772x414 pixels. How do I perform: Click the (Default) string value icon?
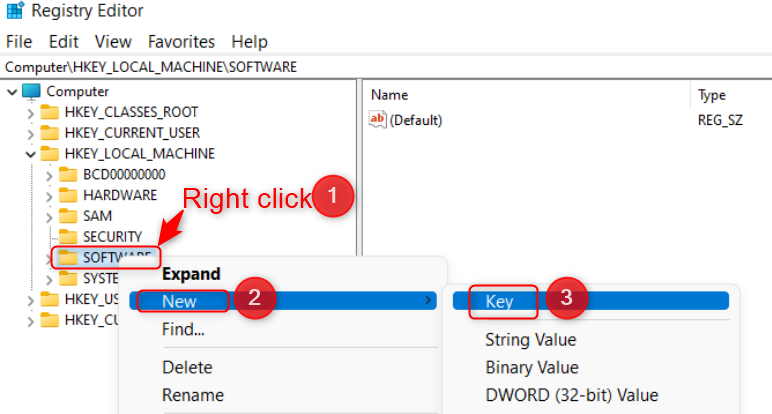pyautogui.click(x=377, y=120)
